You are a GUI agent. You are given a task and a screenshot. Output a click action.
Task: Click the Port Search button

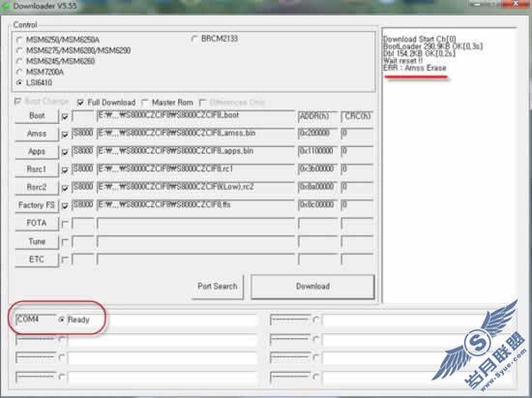tap(218, 287)
